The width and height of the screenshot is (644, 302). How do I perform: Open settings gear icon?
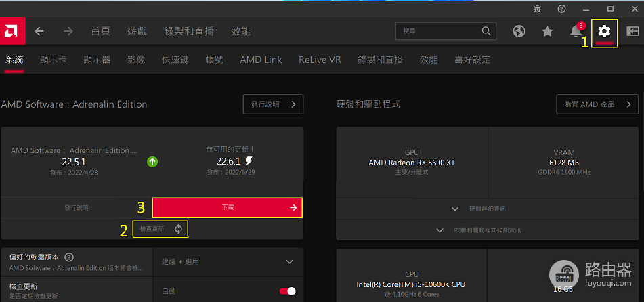pyautogui.click(x=604, y=31)
